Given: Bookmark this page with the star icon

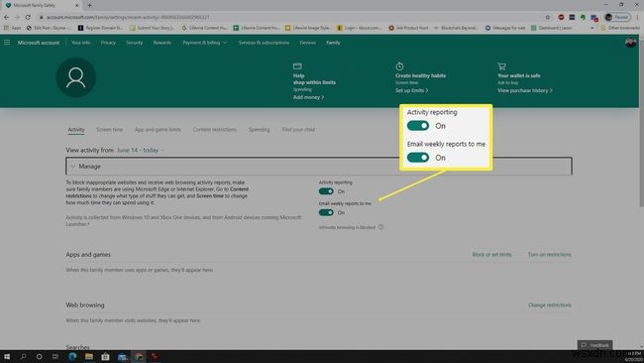Looking at the screenshot, I should click(x=548, y=17).
